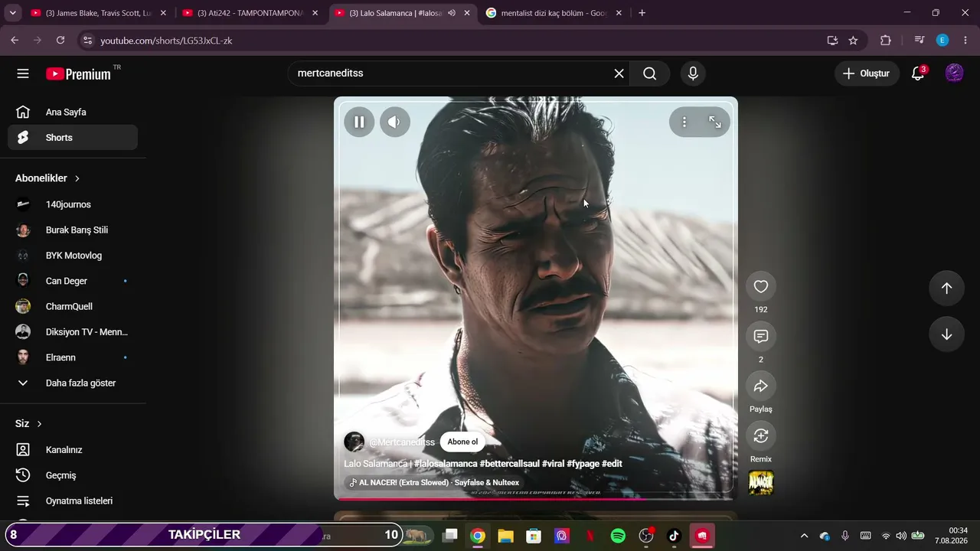Open the account avatar menu
This screenshot has width=980, height=551.
[x=954, y=73]
